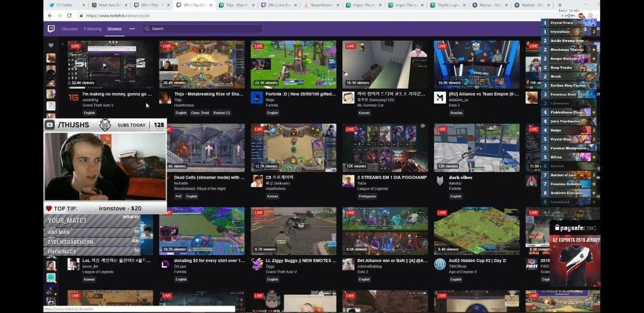Click Ziggy's purple channel avatar

[x=257, y=264]
